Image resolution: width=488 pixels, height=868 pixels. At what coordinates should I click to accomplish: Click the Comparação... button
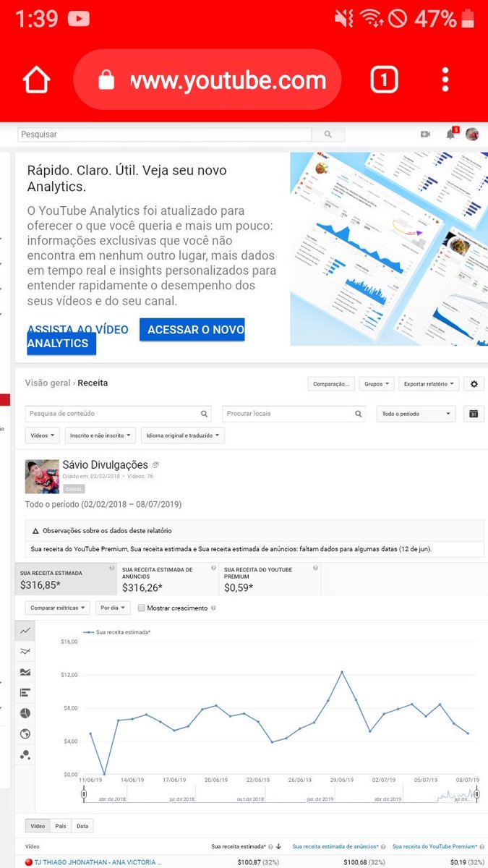coord(331,384)
